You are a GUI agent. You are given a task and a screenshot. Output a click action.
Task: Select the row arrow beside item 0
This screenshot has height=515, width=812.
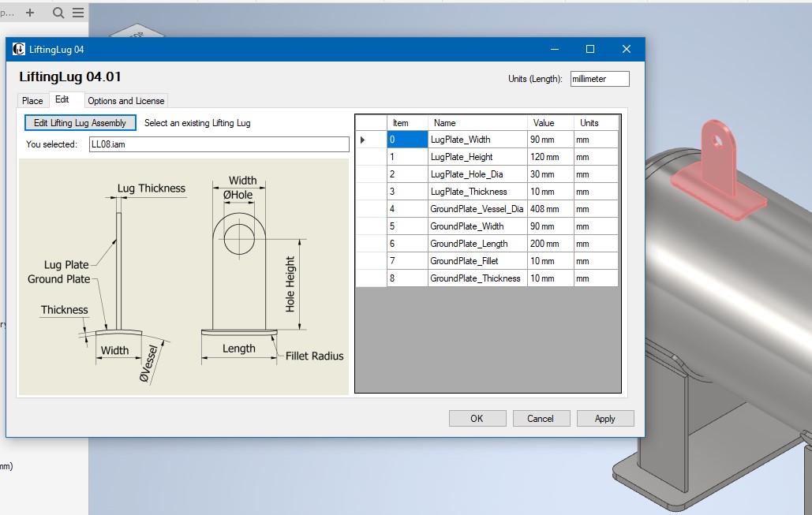[x=364, y=140]
